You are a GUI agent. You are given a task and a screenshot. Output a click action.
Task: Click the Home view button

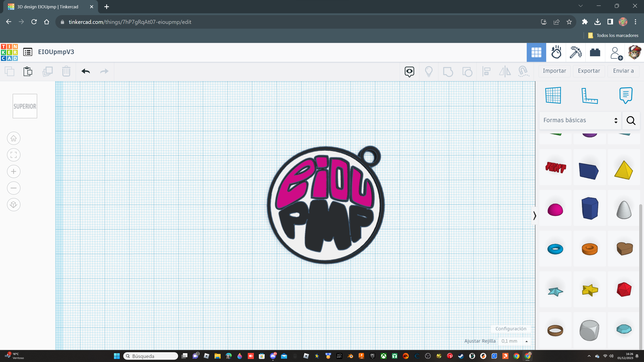(x=14, y=138)
